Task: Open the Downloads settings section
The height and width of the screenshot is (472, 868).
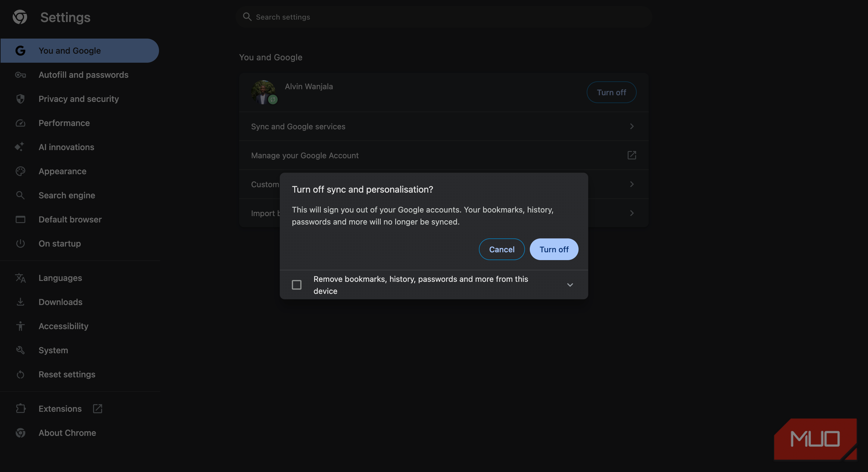Action: 60,302
